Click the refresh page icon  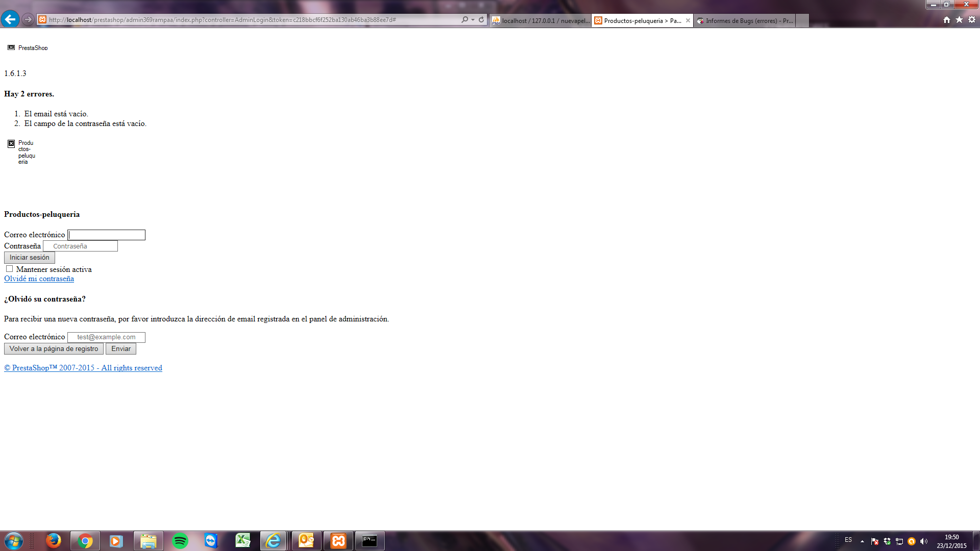point(481,19)
